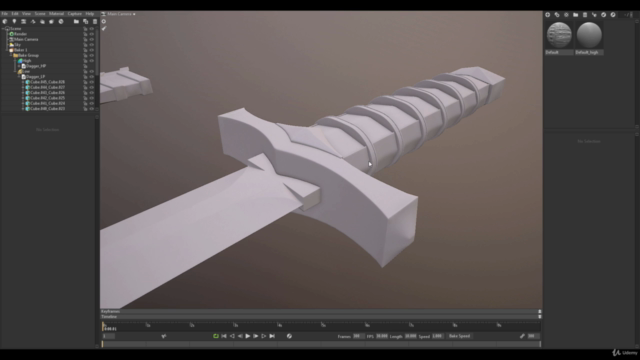Click the add fog cloud icon
Viewport: 640px width, 360px height.
tap(42, 22)
